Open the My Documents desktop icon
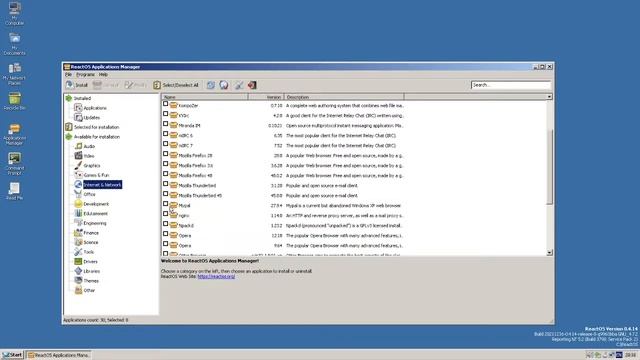Screen dimensions: 640x360 click(x=15, y=44)
